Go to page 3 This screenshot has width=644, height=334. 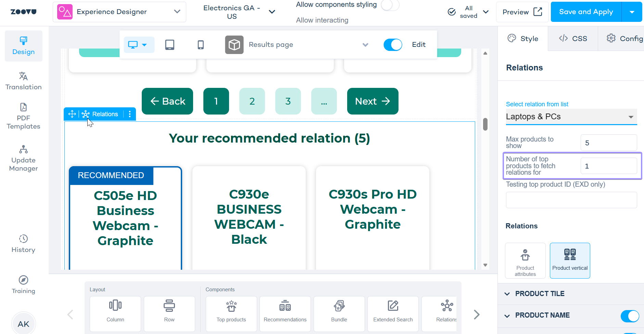288,101
